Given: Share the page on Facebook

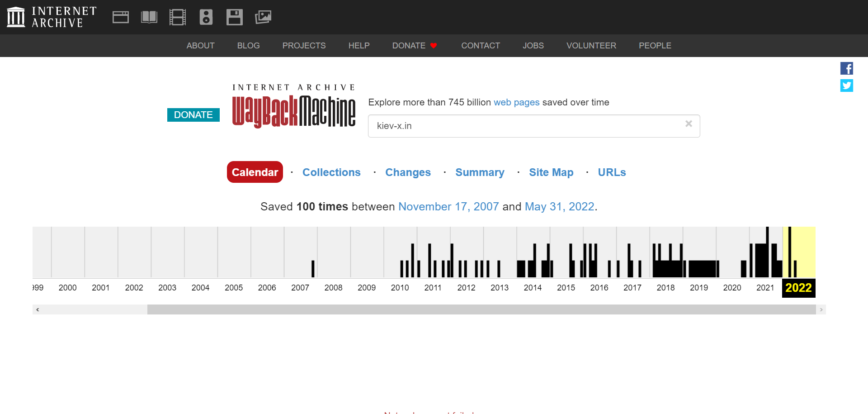Looking at the screenshot, I should pos(846,68).
